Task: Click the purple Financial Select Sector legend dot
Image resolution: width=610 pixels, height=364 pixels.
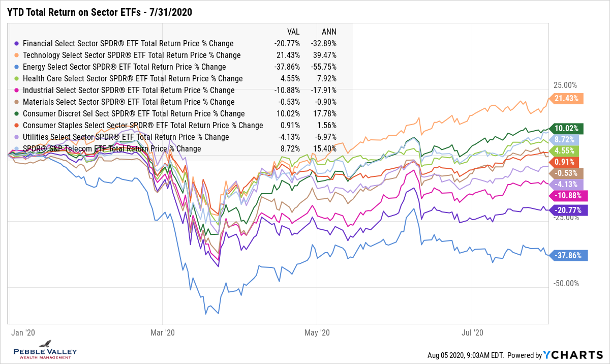Action: pos(17,44)
